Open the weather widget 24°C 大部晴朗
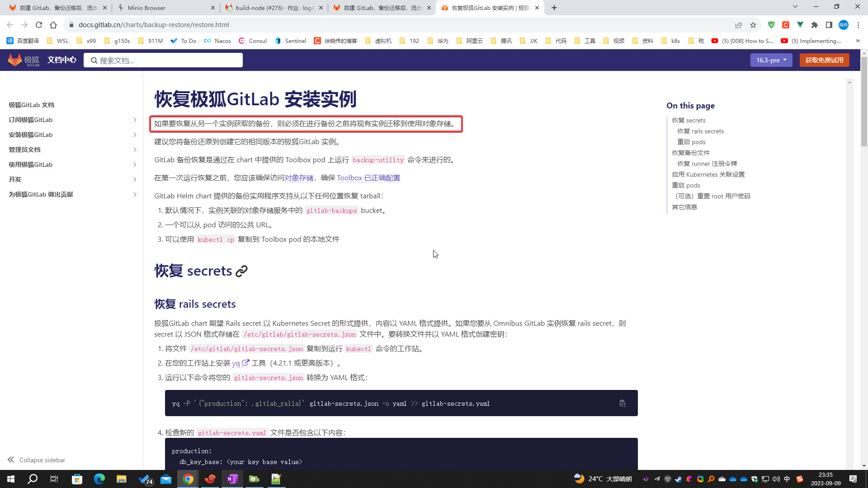 [x=603, y=479]
